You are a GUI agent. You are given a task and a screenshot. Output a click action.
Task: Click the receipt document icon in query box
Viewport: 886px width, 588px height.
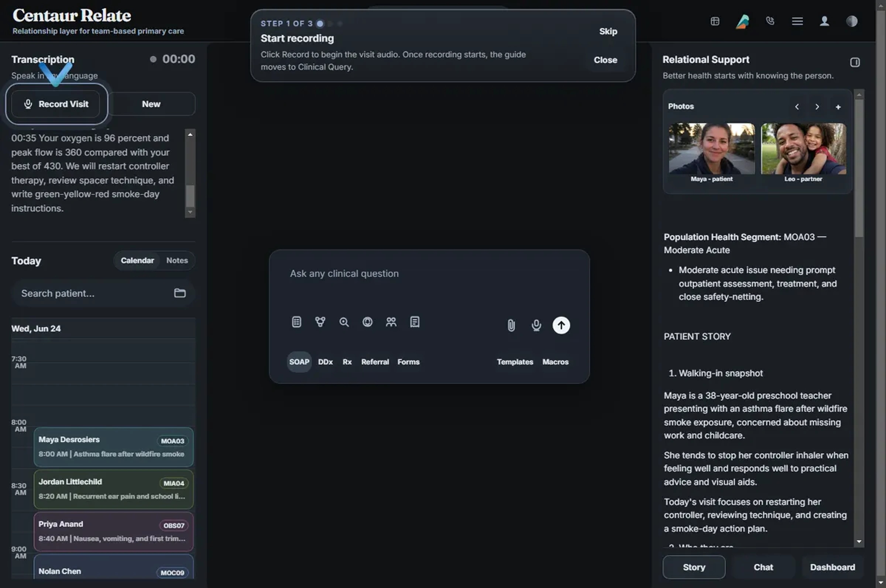415,322
